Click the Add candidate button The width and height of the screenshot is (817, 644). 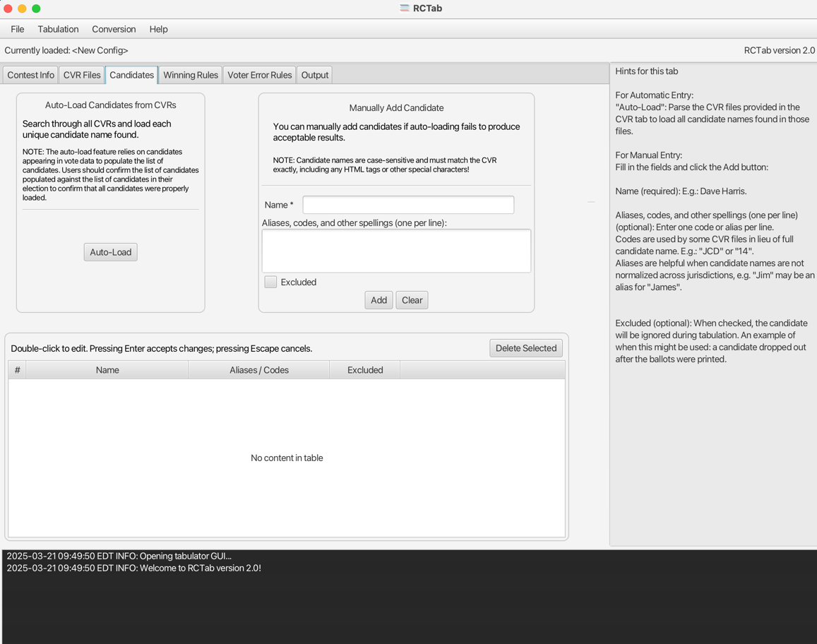pos(378,300)
